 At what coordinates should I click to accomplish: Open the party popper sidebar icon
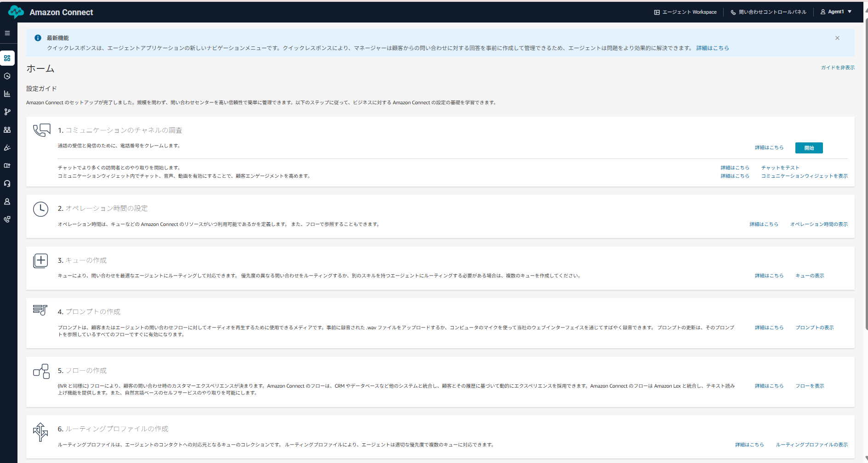7,147
